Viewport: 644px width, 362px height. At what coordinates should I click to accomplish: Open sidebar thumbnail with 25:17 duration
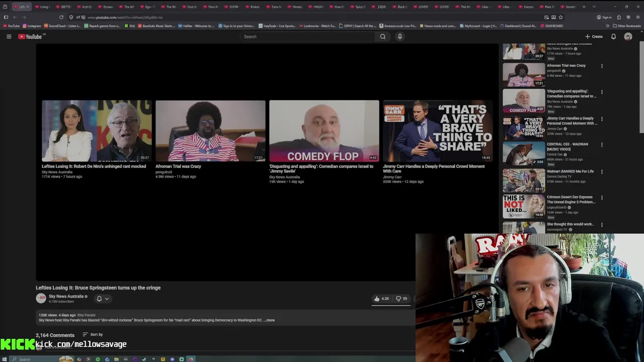[x=523, y=180]
